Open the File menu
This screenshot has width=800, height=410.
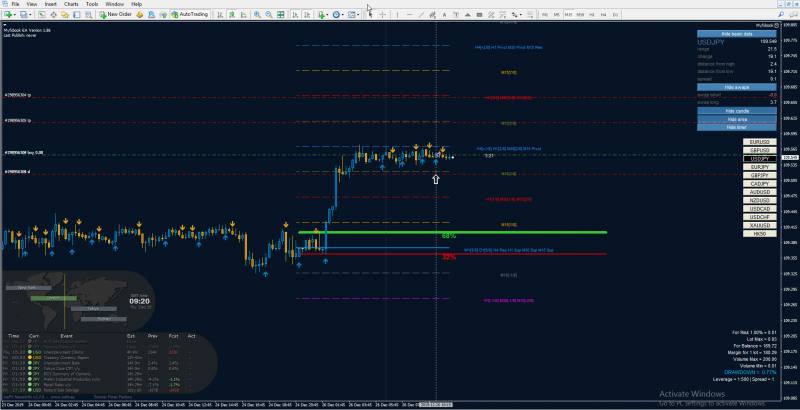click(x=15, y=4)
